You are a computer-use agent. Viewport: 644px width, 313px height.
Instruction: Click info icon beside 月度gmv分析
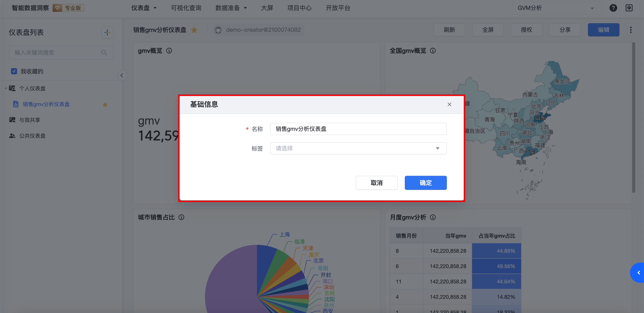pos(433,217)
